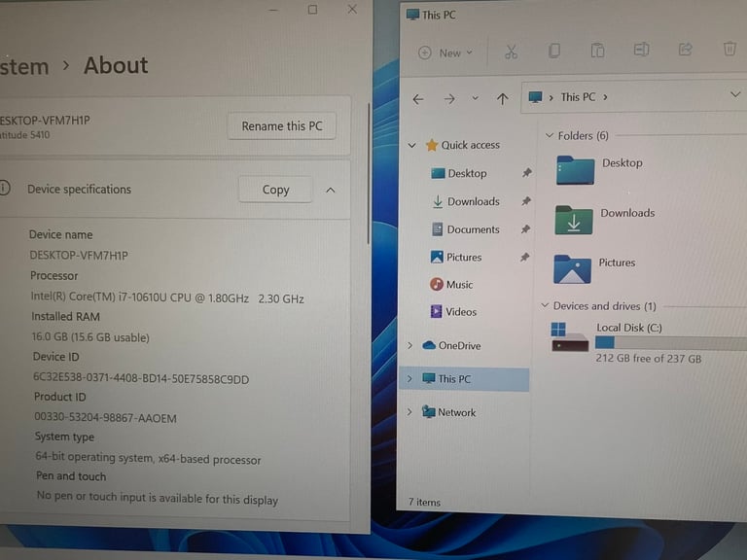
Task: Click '212 GB free of 237 GB' text
Action: click(x=649, y=359)
